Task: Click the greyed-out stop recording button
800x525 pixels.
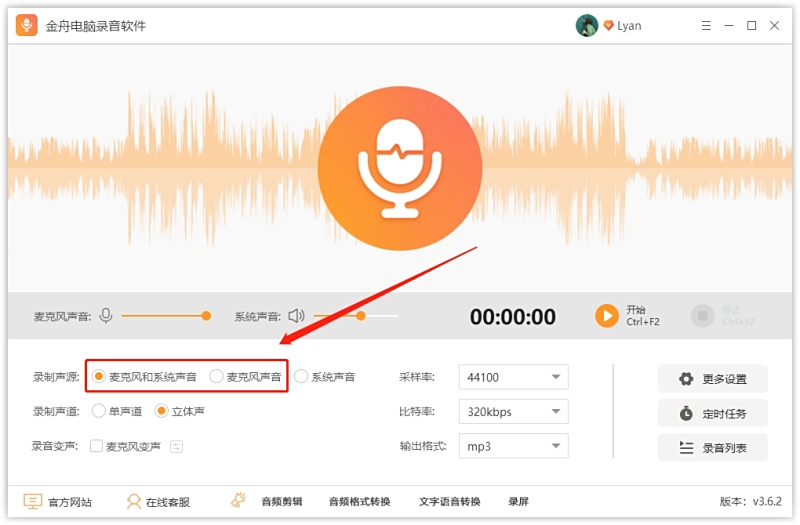Action: [703, 316]
